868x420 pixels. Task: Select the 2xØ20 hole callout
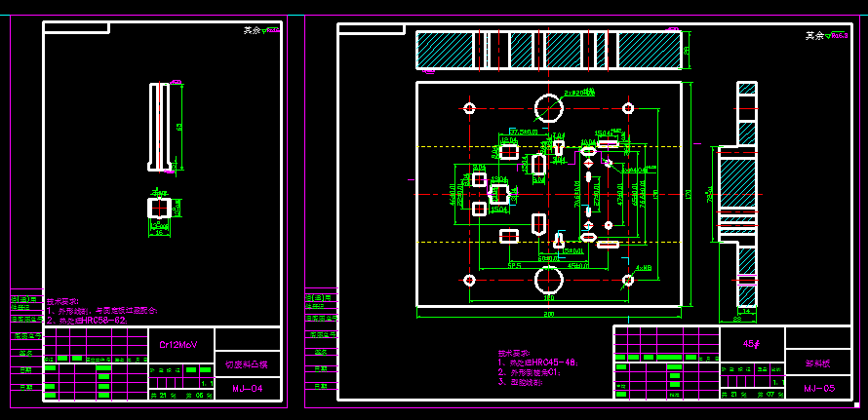pyautogui.click(x=579, y=93)
